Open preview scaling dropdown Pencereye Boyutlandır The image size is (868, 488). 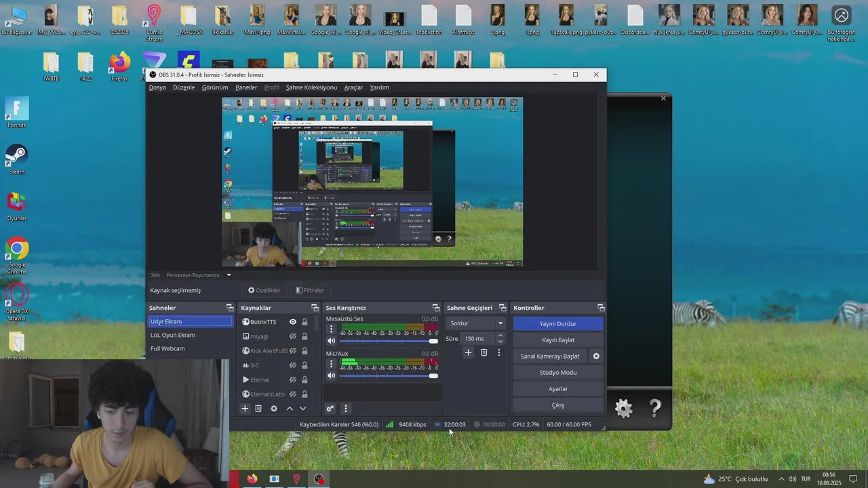click(x=199, y=275)
